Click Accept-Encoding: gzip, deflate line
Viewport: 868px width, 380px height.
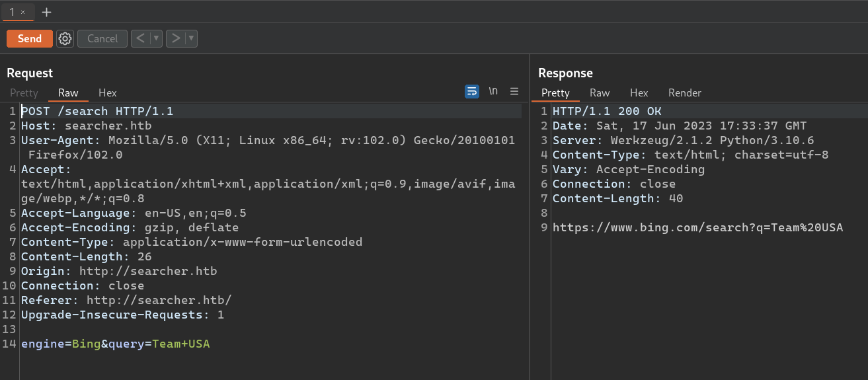130,227
